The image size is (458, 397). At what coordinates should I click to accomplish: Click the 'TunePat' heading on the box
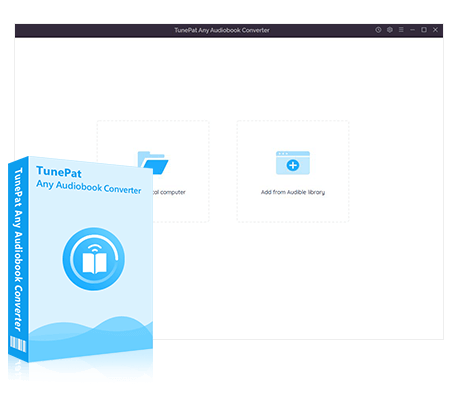tap(59, 172)
